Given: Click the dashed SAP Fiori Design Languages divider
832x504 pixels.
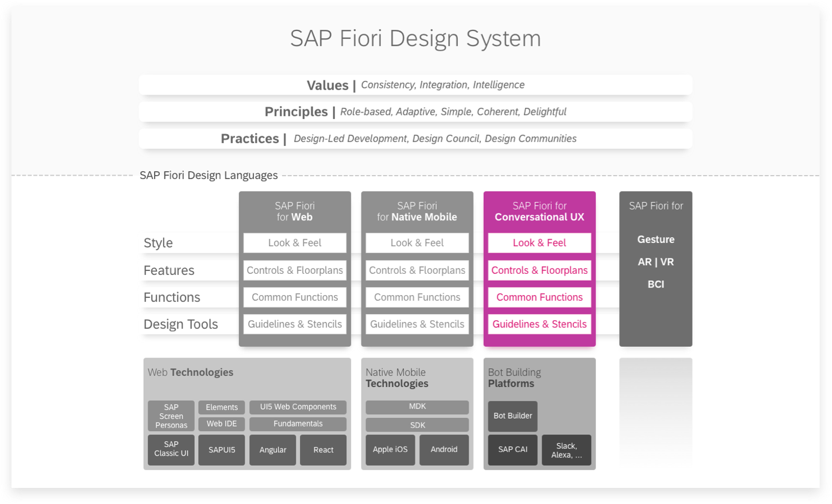Looking at the screenshot, I should click(209, 175).
